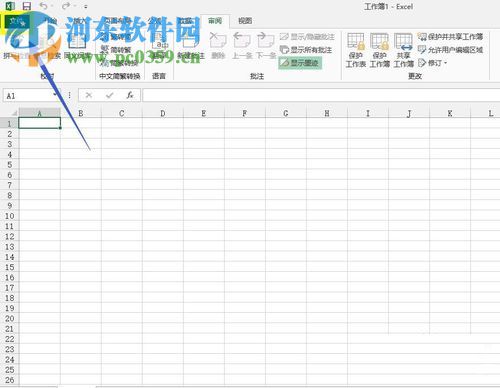This screenshot has width=500, height=388.
Task: Select column A header
Action: tap(39, 113)
